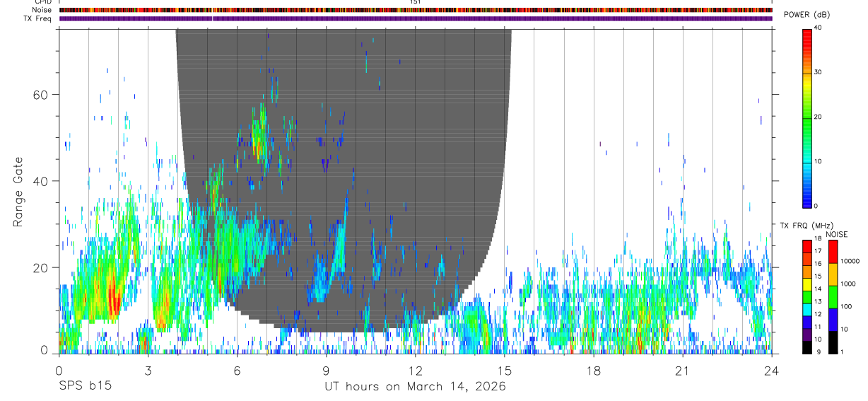Click the 10000 label on the noise scale
Viewport: 868px width, 401px height.
click(x=850, y=261)
